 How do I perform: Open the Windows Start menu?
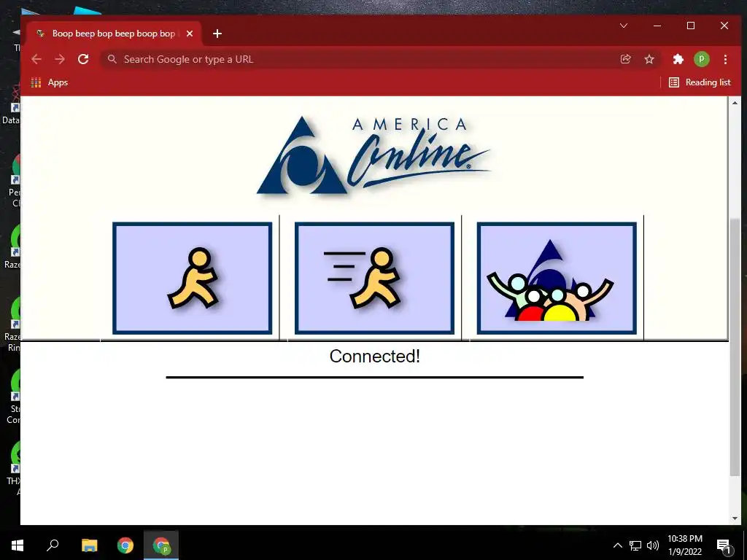click(x=18, y=545)
